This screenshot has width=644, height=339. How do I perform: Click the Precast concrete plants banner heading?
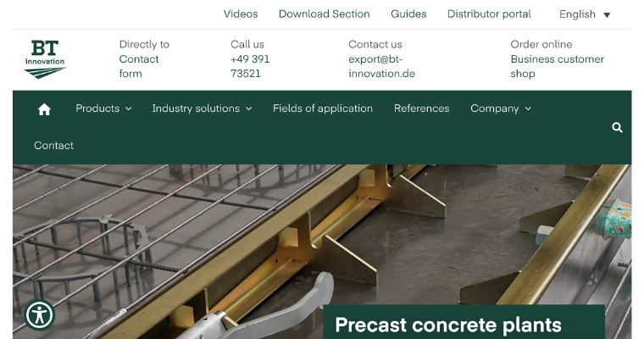(447, 325)
